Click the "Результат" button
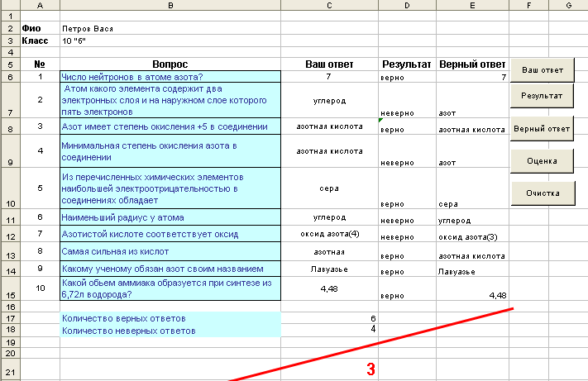Viewport: 588px width, 381px height. coord(542,96)
